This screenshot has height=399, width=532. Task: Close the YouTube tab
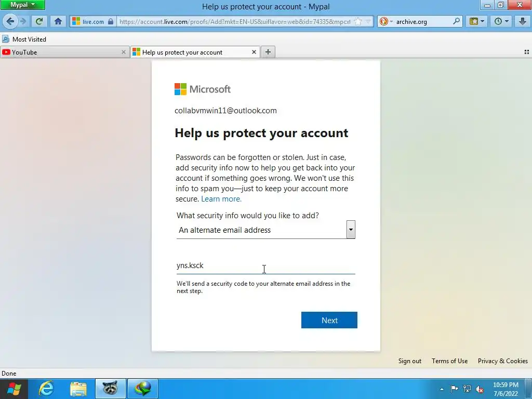(x=124, y=52)
